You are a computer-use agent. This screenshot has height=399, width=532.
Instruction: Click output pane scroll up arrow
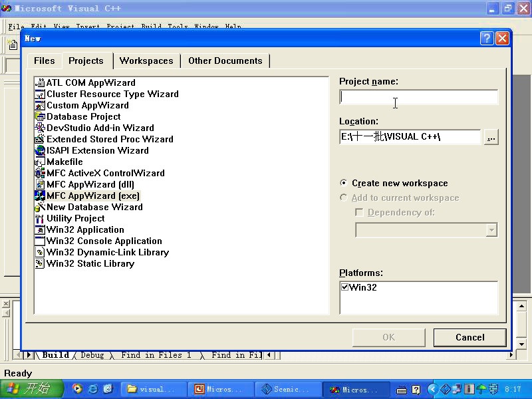click(x=521, y=307)
